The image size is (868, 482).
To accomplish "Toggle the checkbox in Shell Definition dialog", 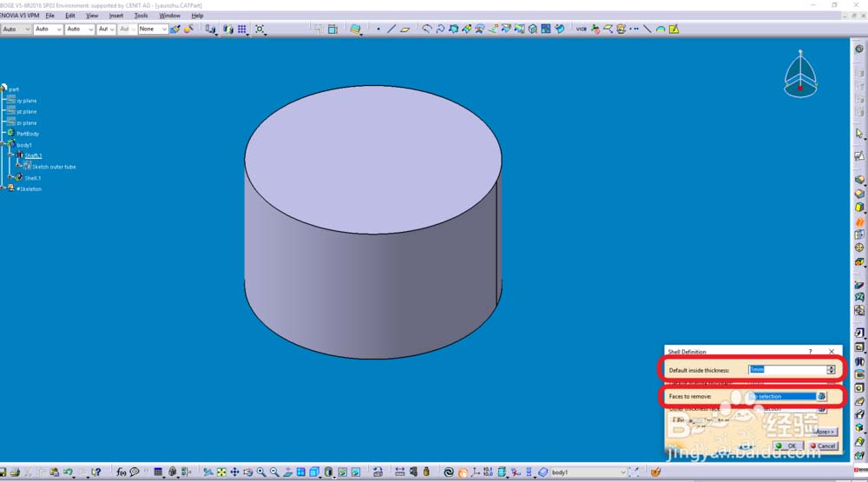I will click(674, 420).
